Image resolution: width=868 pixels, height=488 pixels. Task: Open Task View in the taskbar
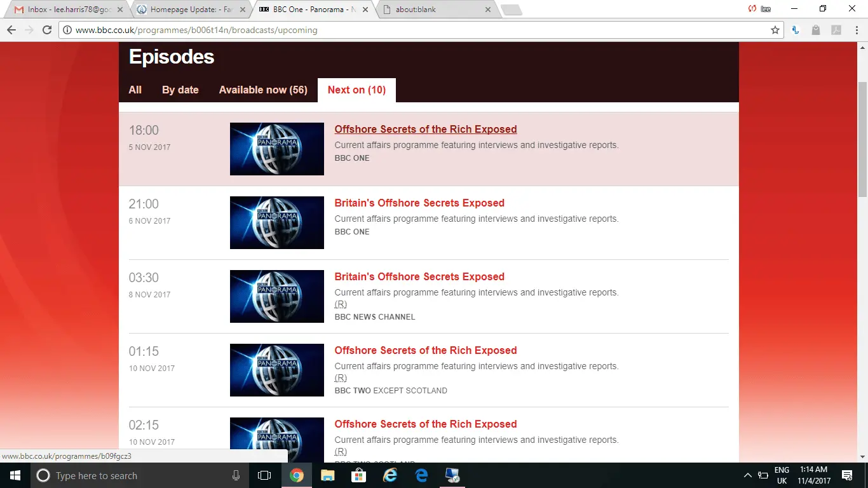click(264, 475)
